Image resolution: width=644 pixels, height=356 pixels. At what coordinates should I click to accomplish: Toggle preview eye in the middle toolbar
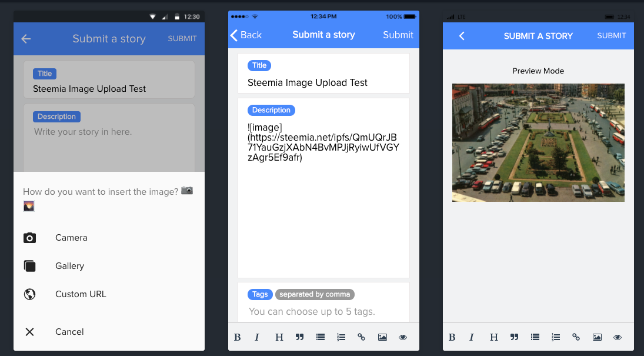403,337
